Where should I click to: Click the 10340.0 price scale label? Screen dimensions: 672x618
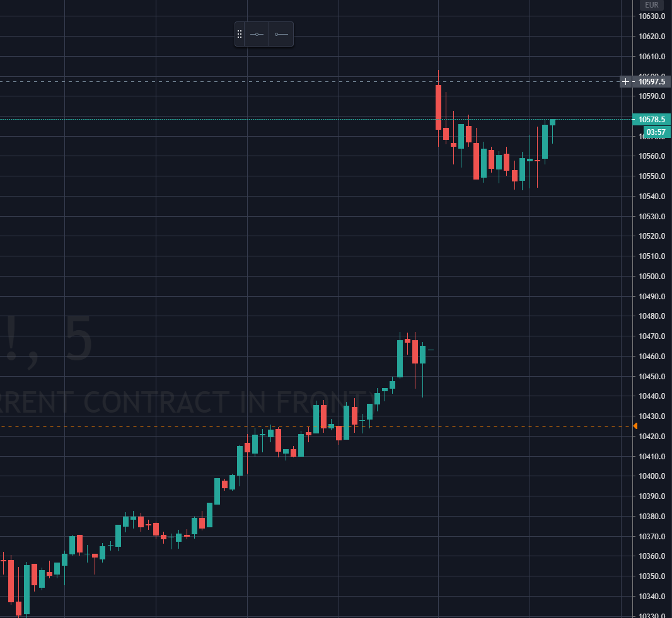[652, 596]
